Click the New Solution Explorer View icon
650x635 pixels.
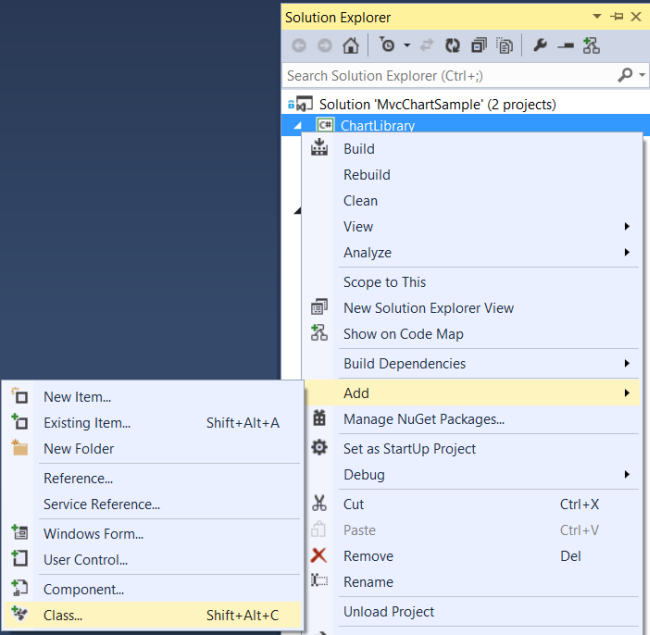coord(319,307)
